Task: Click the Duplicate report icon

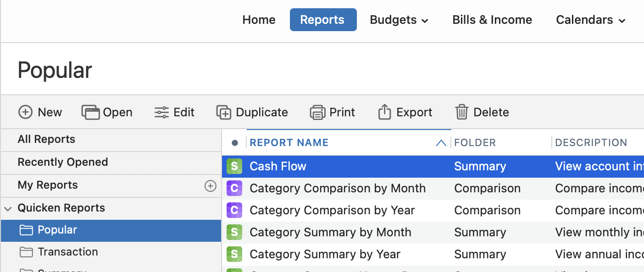Action: 223,112
